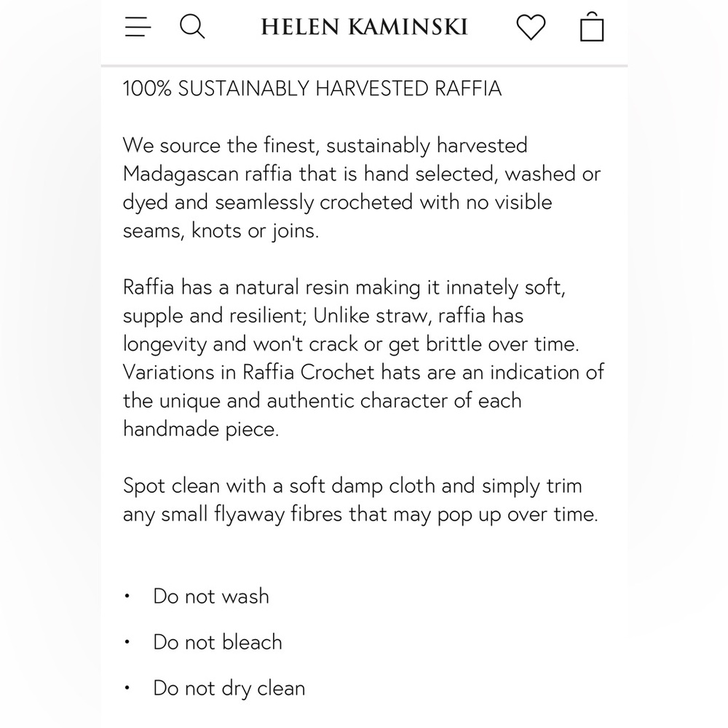Click the word 'Madagascan' in first paragraph
Image resolution: width=728 pixels, height=728 pixels.
[x=181, y=174]
